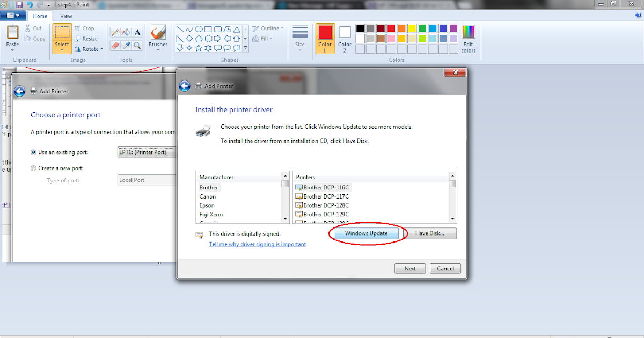The height and width of the screenshot is (338, 644).
Task: Select Epson in the Manufacturer list
Action: pyautogui.click(x=207, y=205)
